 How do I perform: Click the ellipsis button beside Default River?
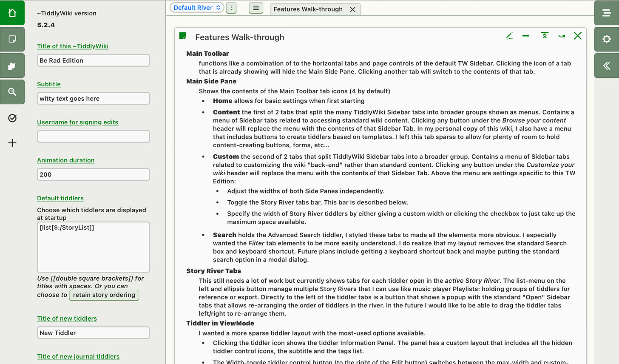[231, 8]
